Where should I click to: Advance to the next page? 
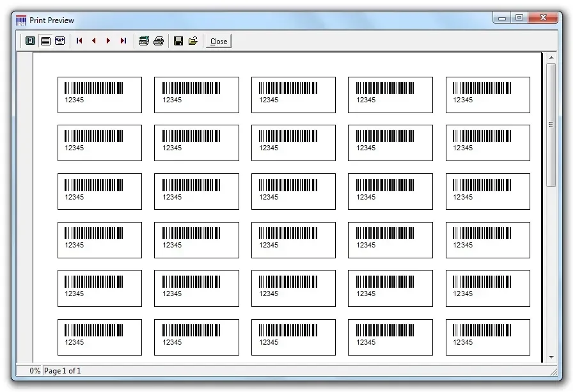pos(109,41)
